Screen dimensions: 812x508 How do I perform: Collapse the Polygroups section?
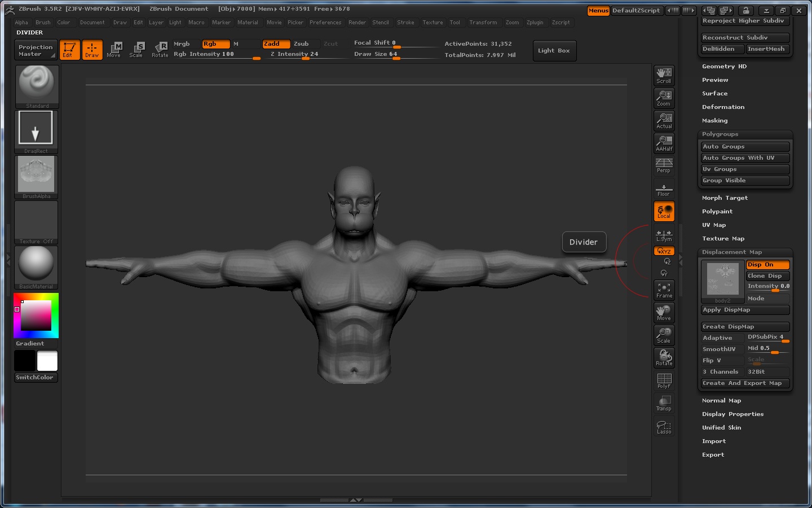[720, 134]
